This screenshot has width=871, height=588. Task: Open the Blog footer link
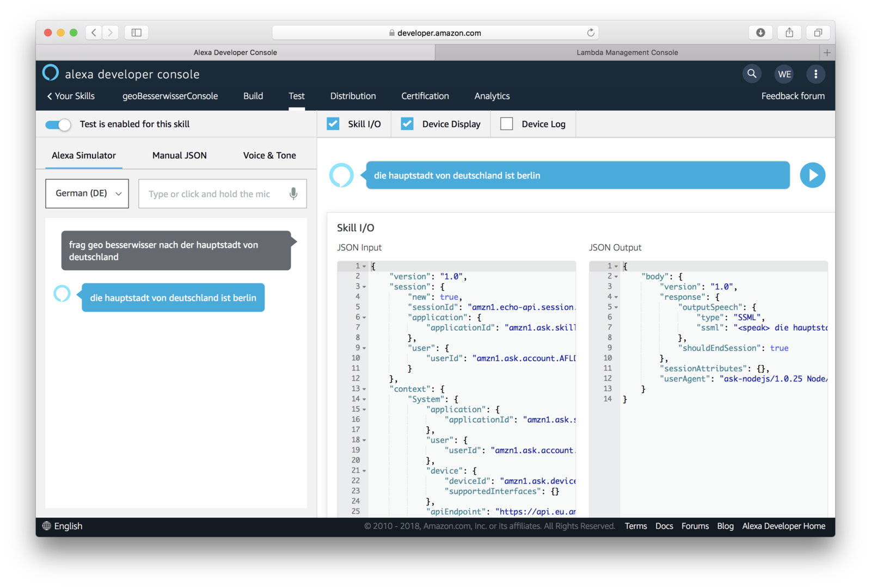tap(725, 526)
